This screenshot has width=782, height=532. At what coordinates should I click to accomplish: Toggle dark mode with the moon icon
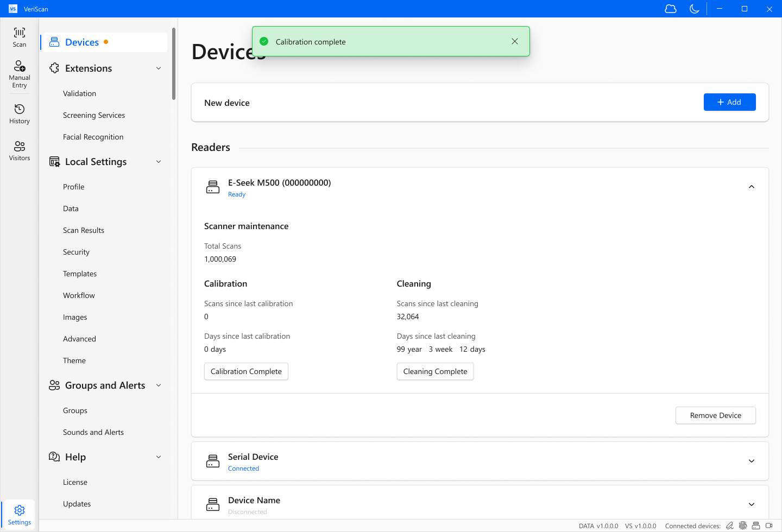pyautogui.click(x=694, y=9)
